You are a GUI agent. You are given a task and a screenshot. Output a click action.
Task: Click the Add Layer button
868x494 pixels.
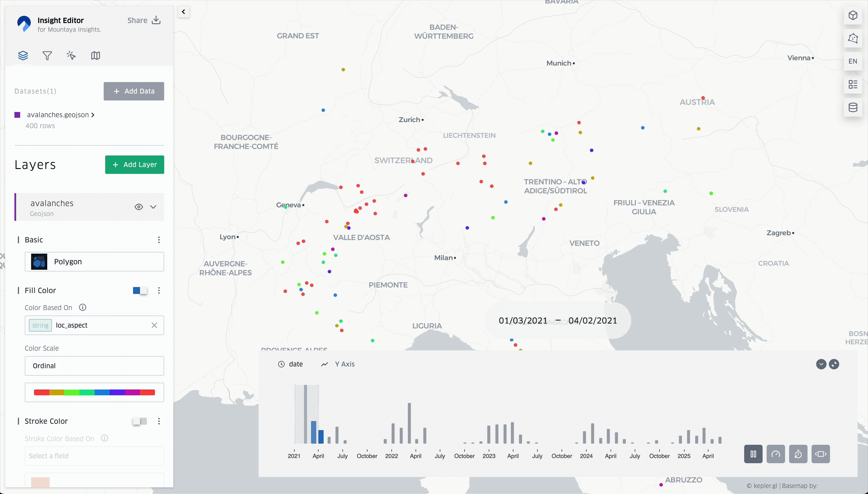(134, 165)
